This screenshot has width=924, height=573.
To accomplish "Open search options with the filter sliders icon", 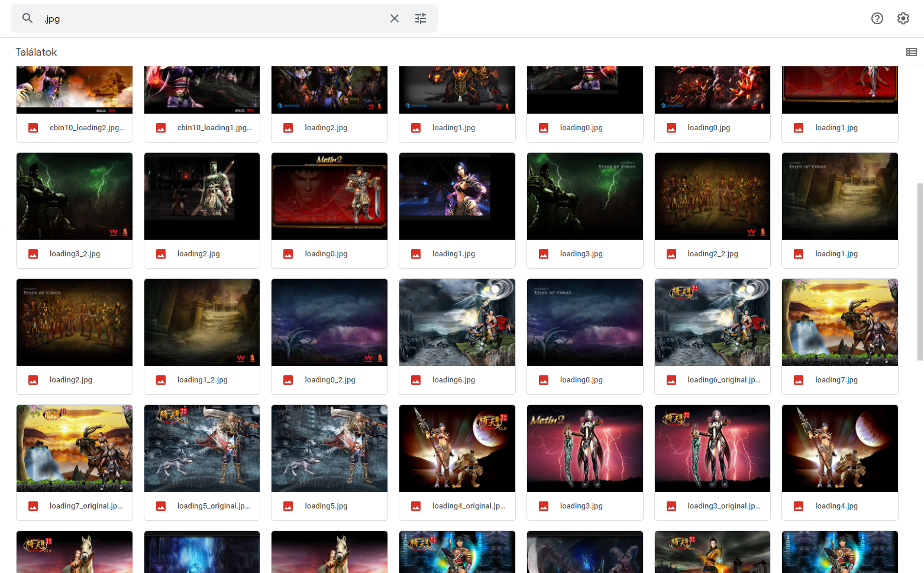I will click(x=421, y=18).
